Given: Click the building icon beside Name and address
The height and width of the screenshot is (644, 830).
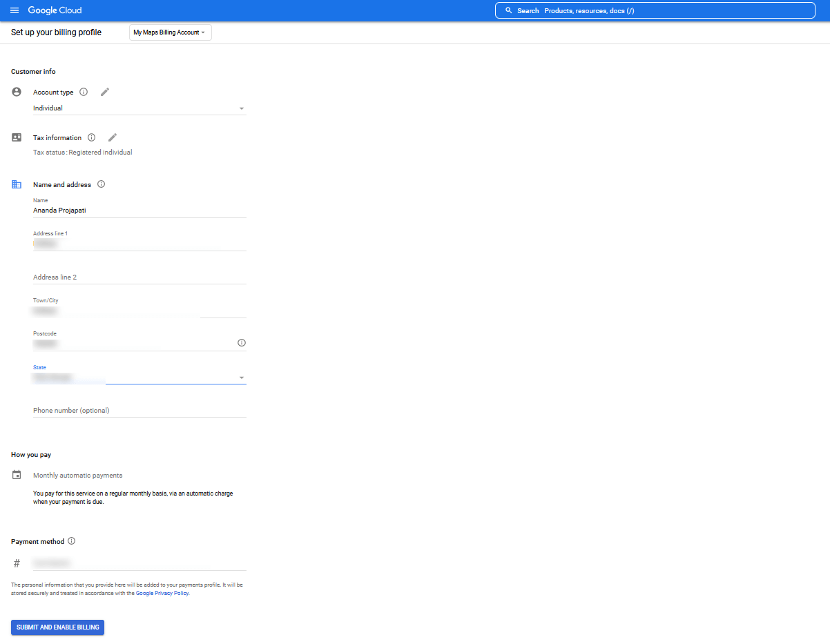Looking at the screenshot, I should [17, 184].
